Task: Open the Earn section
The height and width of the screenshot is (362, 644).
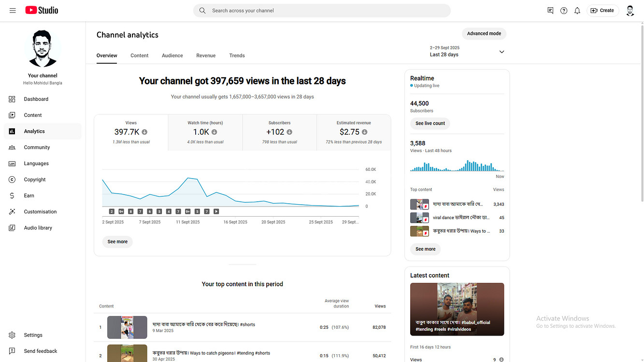Action: click(29, 195)
